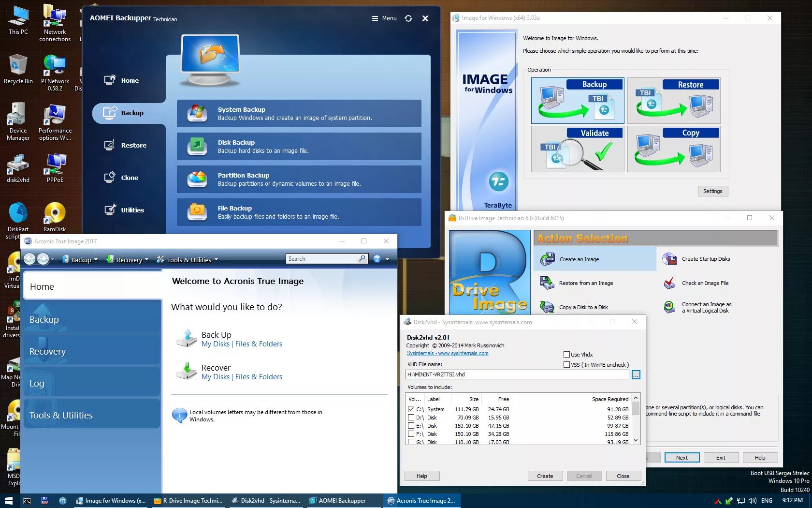
Task: Toggle VSS checkbox in Disk2vhd
Action: point(566,365)
